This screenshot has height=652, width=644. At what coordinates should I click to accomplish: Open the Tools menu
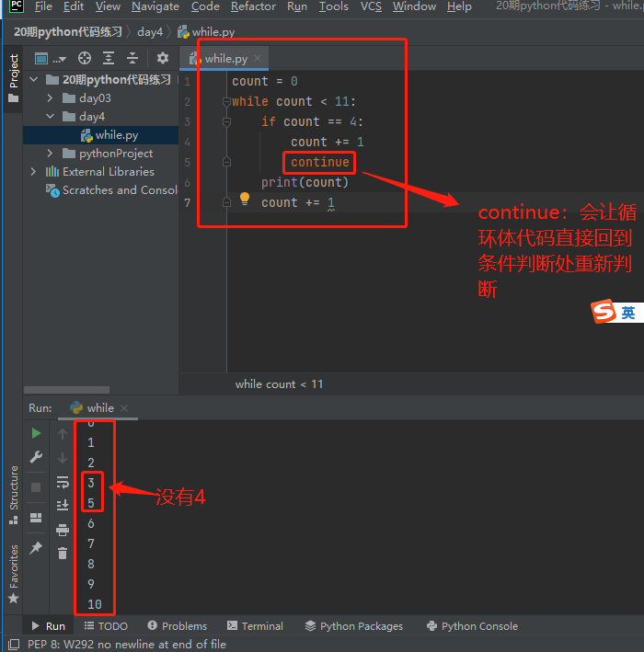tap(334, 6)
